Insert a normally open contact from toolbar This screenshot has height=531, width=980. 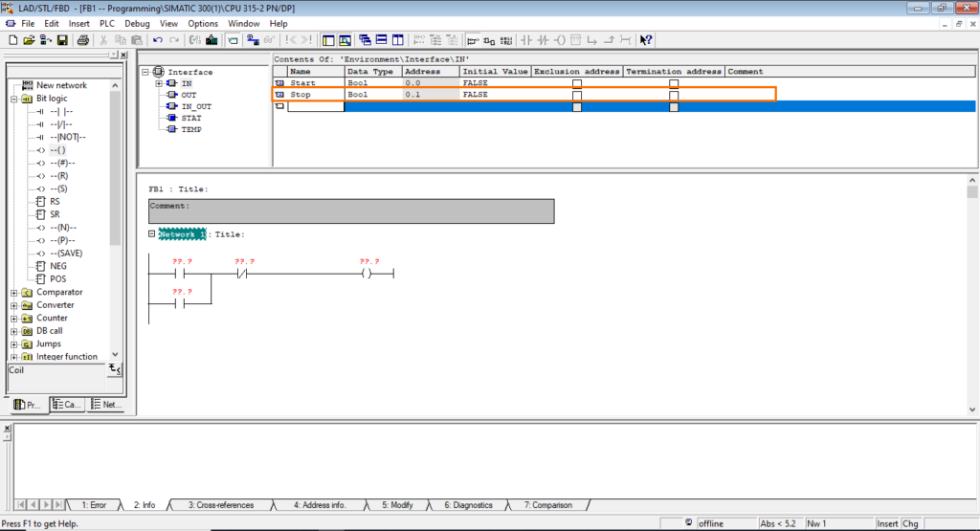coord(527,40)
